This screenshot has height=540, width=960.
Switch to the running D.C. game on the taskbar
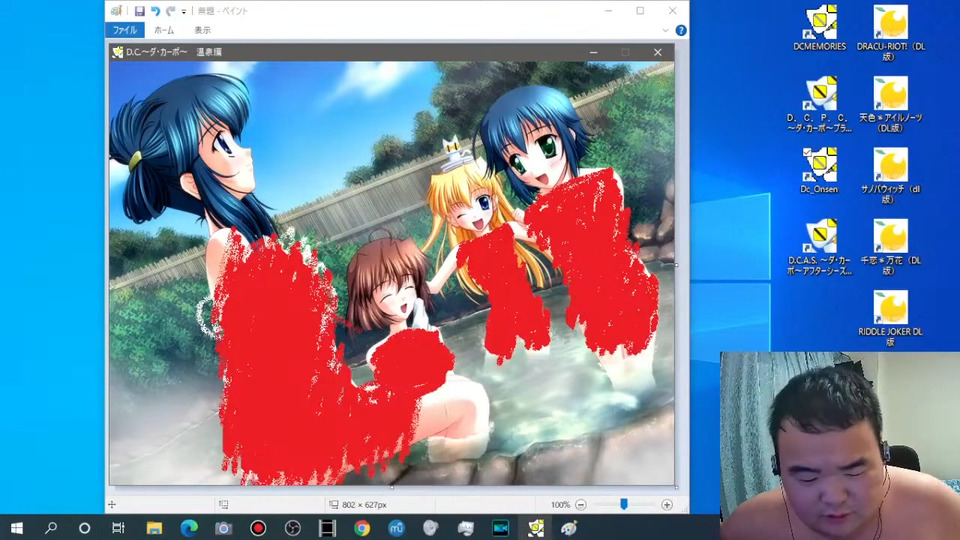(x=536, y=528)
